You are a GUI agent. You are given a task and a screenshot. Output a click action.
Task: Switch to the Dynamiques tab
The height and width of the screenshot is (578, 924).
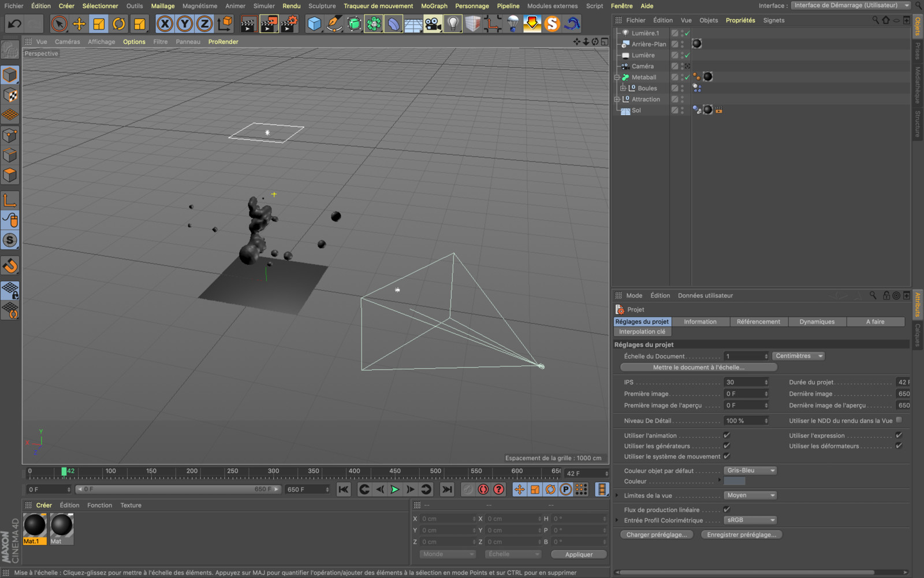click(817, 321)
